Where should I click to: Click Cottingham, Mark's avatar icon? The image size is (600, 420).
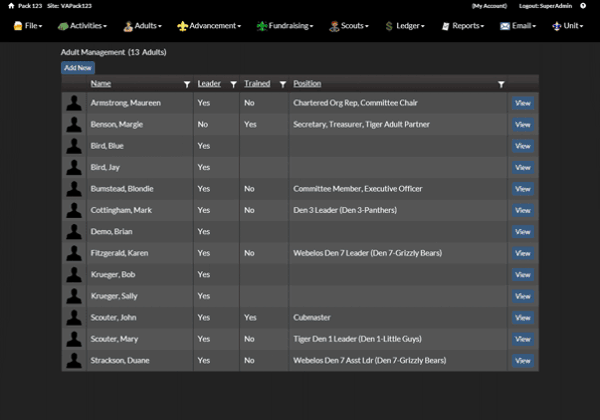(x=74, y=210)
